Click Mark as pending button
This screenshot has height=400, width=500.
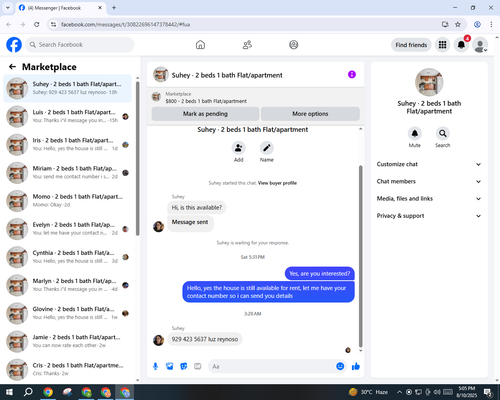205,114
